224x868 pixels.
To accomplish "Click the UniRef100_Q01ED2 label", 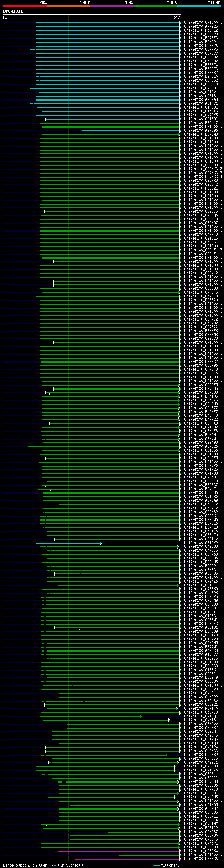I will [201, 119].
